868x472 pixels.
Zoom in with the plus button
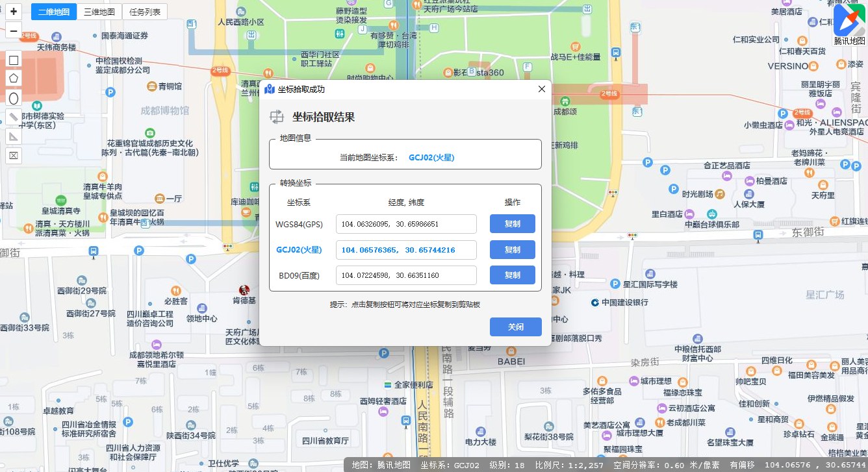tap(14, 12)
